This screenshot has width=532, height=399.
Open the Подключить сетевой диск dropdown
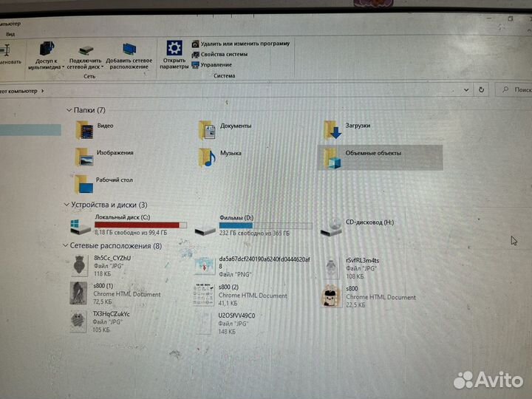pos(86,67)
